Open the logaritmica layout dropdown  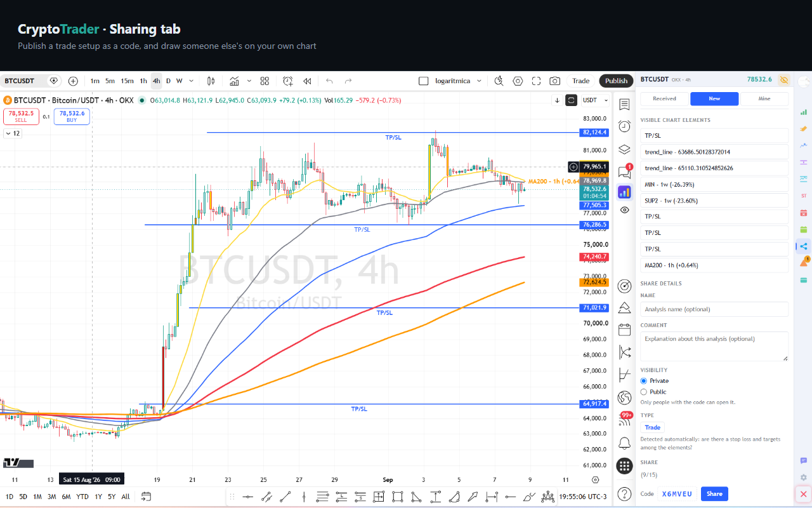pyautogui.click(x=479, y=81)
